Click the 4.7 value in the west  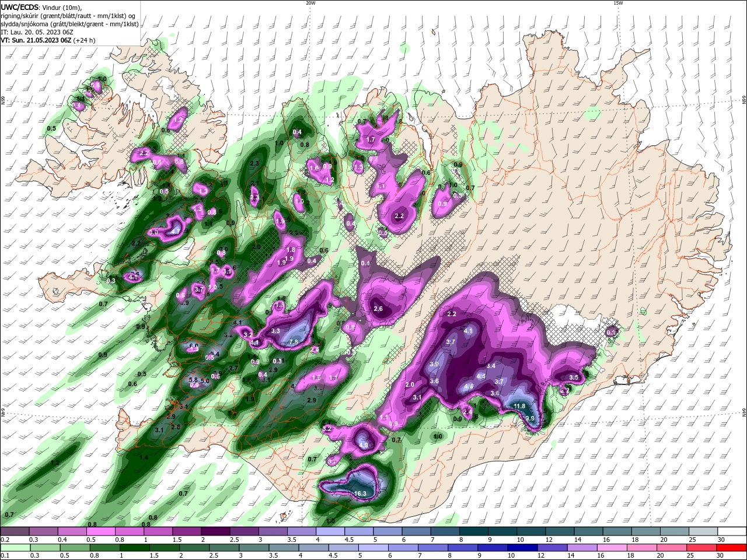[176, 232]
